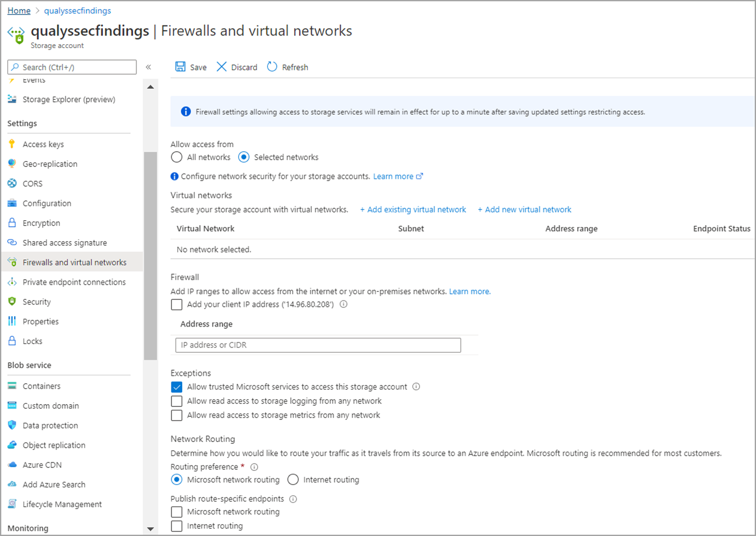Image resolution: width=756 pixels, height=536 pixels.
Task: Choose Internet routing preference radio
Action: 293,479
